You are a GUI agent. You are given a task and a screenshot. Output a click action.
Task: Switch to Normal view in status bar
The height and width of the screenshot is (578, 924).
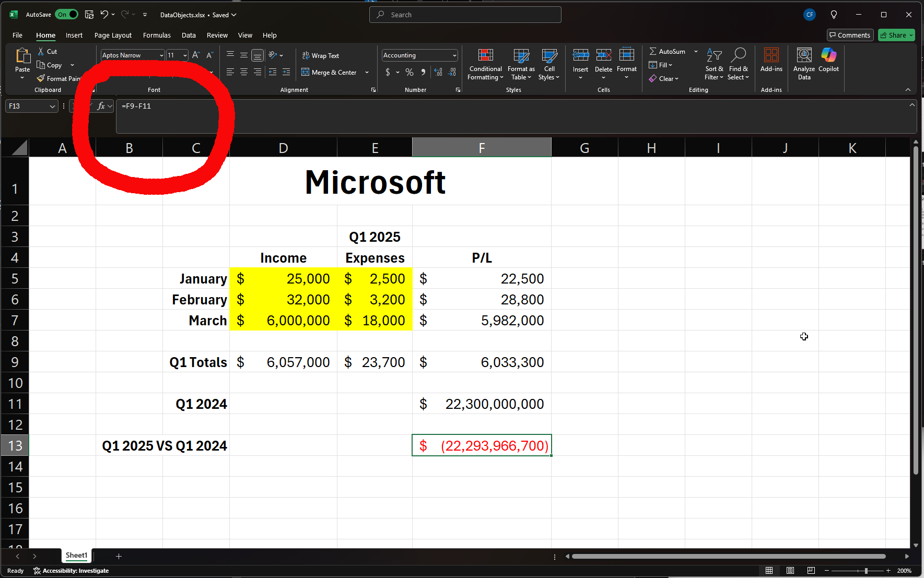tap(769, 571)
